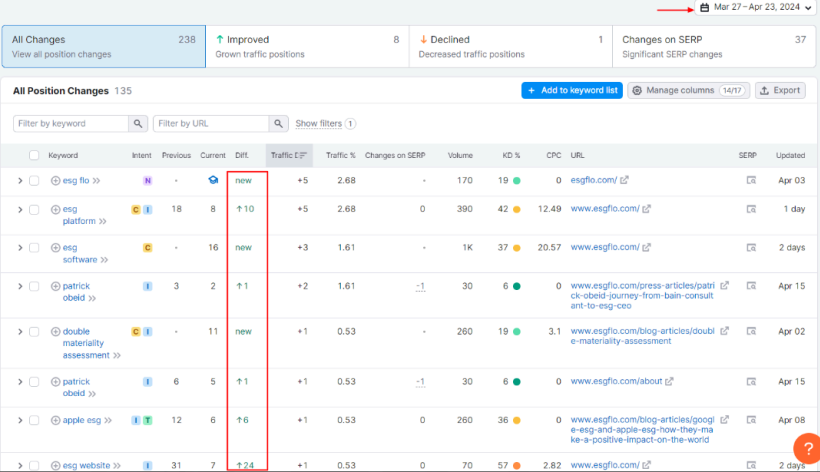Click the Add to keyword list button
The width and height of the screenshot is (820, 472).
coord(572,91)
